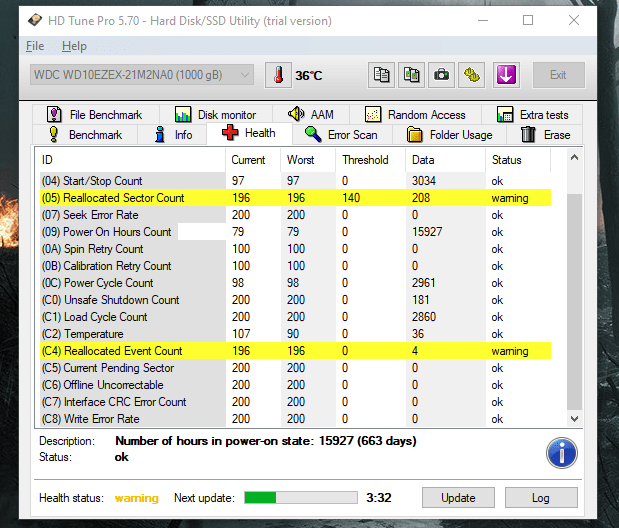Switch to the Random Access tab
The width and height of the screenshot is (619, 528).
(415, 115)
